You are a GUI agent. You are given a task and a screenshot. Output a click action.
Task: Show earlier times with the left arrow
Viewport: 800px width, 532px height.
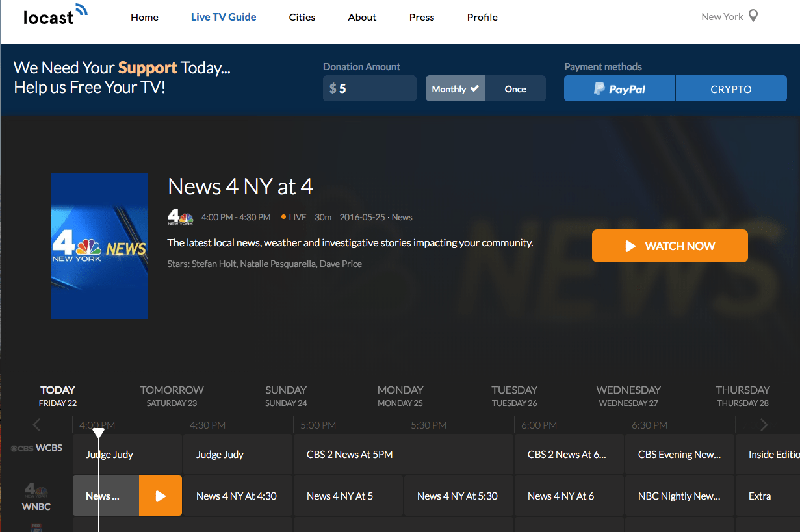pos(36,425)
